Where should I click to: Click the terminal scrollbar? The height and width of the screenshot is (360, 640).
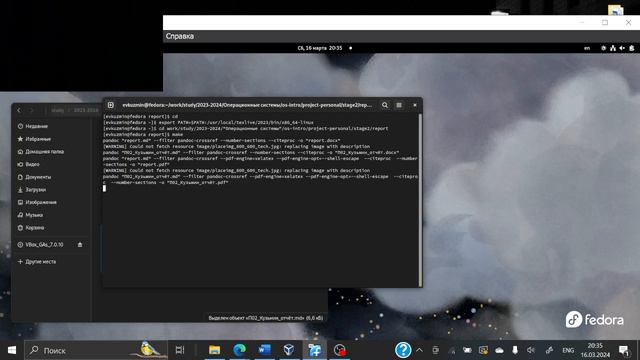click(420, 200)
